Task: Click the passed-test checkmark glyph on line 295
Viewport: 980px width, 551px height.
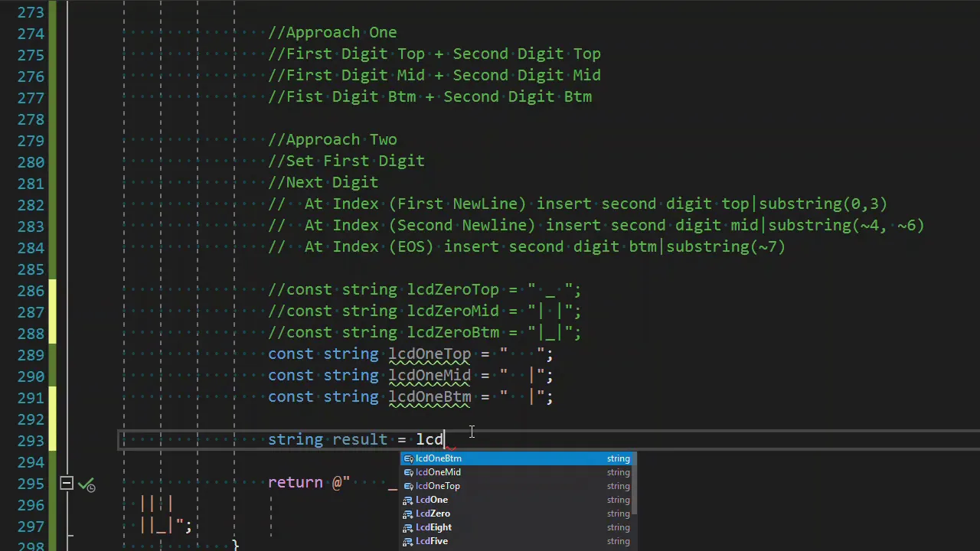Action: click(x=87, y=484)
